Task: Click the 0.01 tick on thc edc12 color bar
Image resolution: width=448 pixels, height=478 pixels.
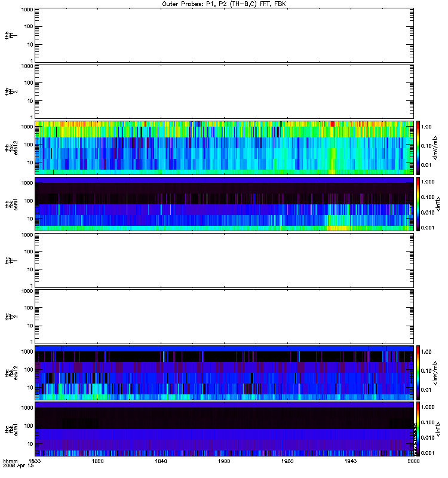Action: coord(426,390)
